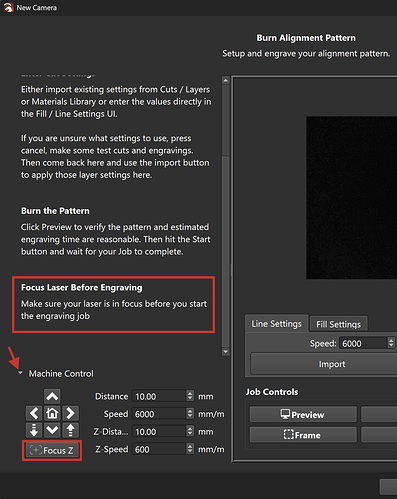This screenshot has width=397, height=499.
Task: Adjust the Z-Speed spinner arrows
Action: [x=190, y=449]
